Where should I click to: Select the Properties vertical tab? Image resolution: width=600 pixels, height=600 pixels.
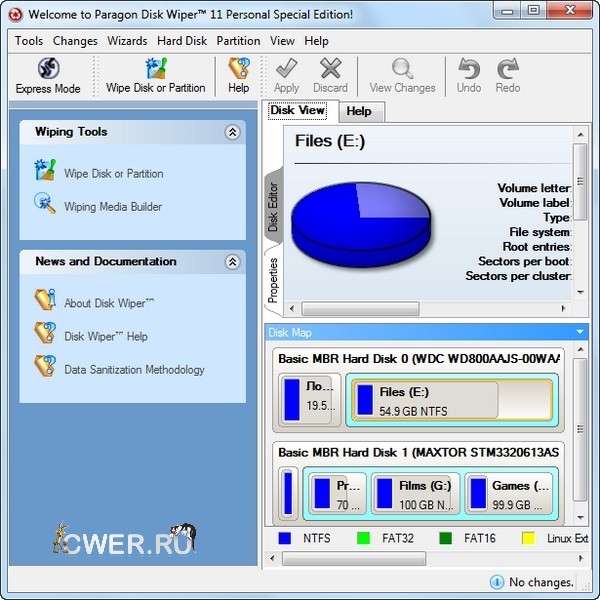coord(273,280)
